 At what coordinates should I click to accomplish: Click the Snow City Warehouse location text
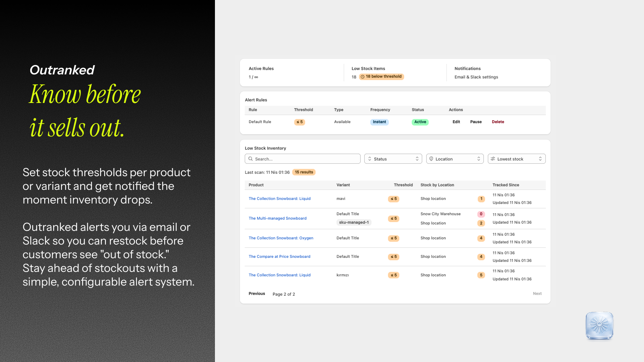click(x=441, y=214)
